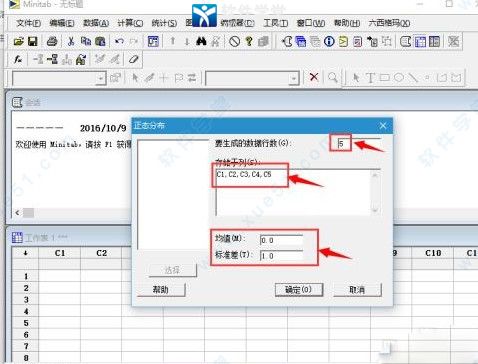Click the Save disk icon
Image resolution: width=478 pixels, height=364 pixels.
(x=32, y=41)
